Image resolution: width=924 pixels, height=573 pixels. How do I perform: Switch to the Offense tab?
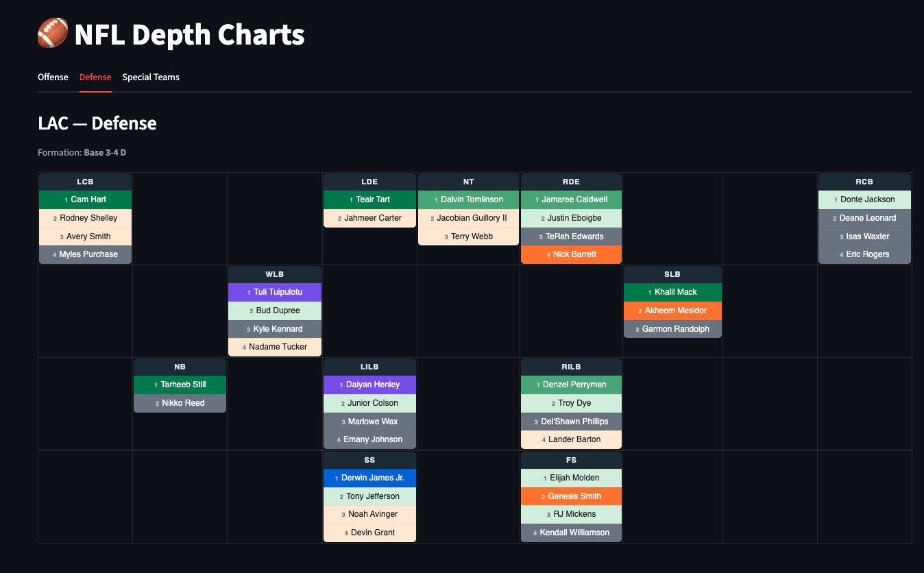coord(53,77)
